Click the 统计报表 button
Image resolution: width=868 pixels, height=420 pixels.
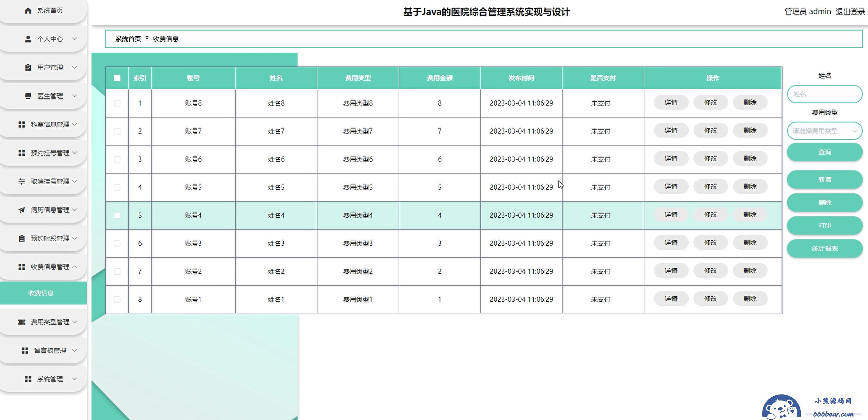pos(825,248)
